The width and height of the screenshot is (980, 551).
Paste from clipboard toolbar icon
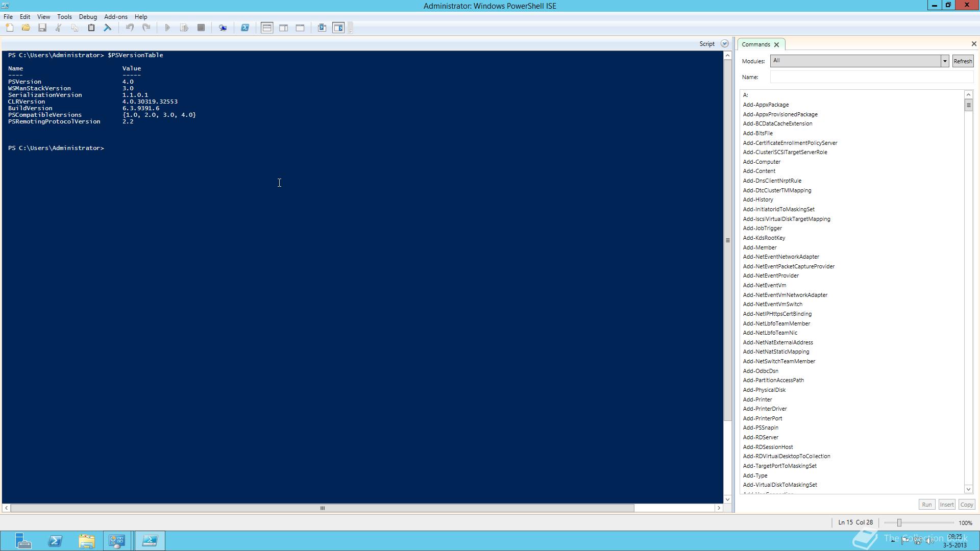[x=91, y=28]
